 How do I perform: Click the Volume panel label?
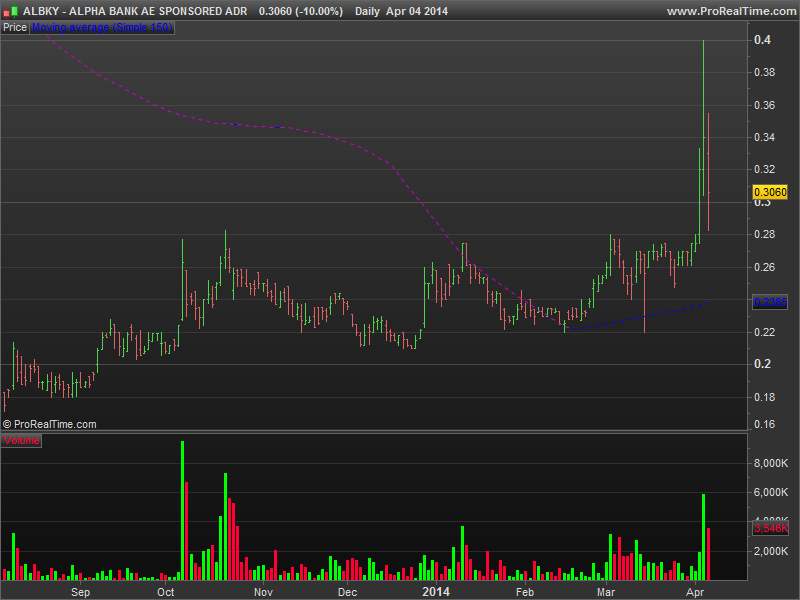[x=21, y=440]
